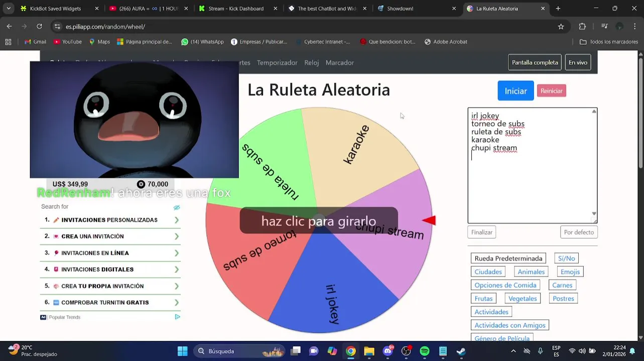The height and width of the screenshot is (361, 644).
Task: View site information icon beside the URL
Action: 57,27
